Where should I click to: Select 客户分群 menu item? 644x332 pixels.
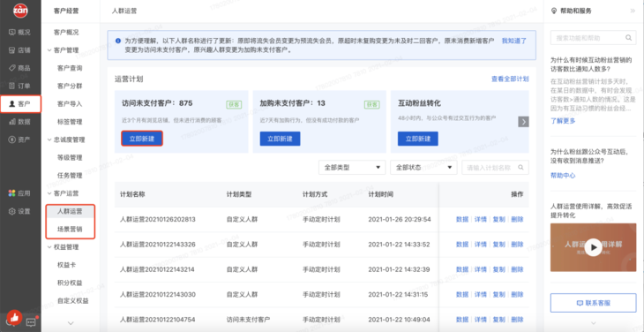point(70,86)
